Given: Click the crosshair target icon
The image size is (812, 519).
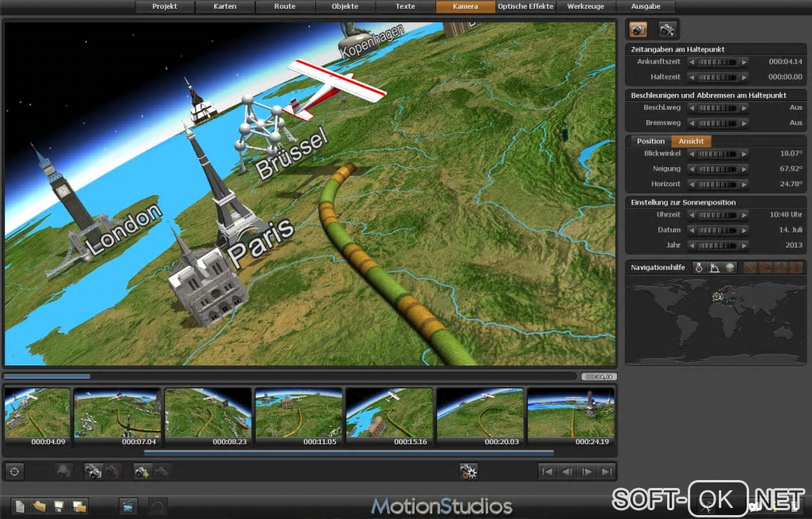Looking at the screenshot, I should [x=14, y=472].
